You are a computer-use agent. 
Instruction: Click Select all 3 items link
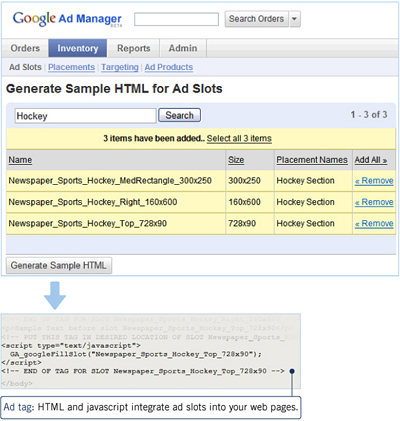tap(239, 138)
